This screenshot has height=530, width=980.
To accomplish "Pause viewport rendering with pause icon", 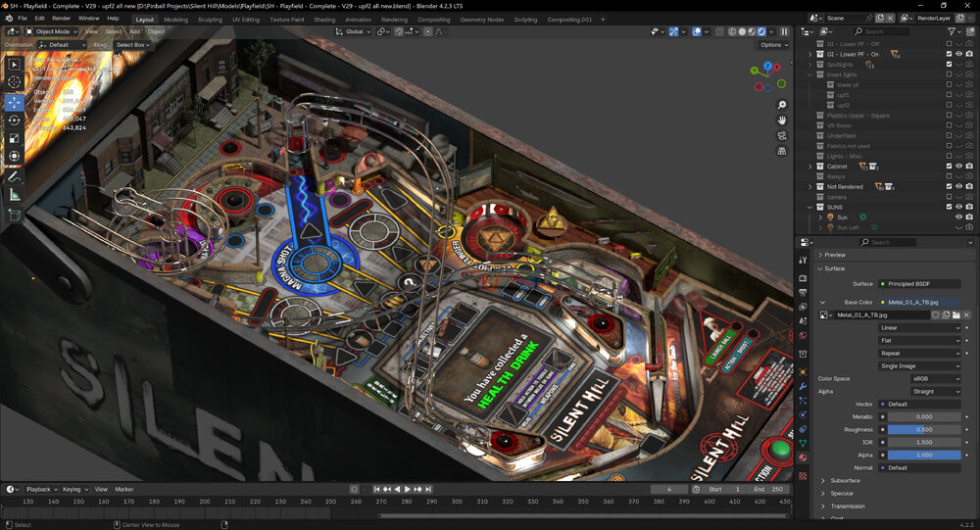I will click(x=784, y=31).
